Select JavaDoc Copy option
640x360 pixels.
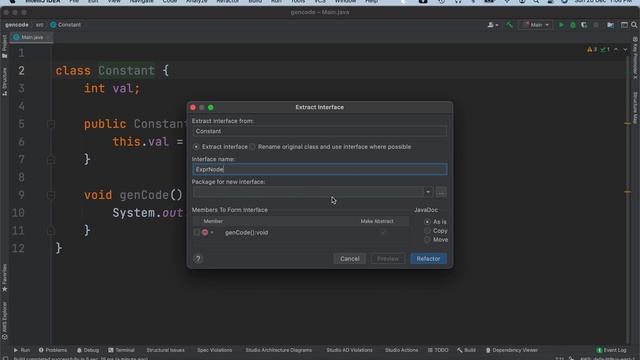pos(427,231)
